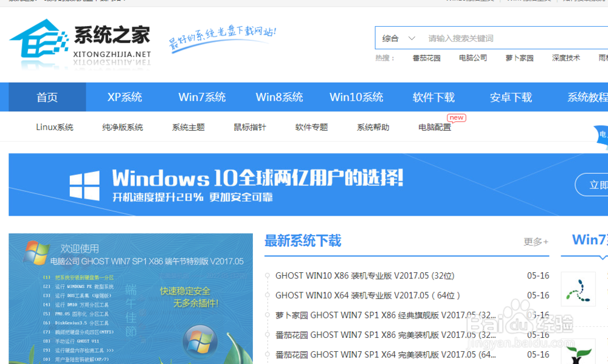The width and height of the screenshot is (608, 364).
Task: Click the green sprout thumbnail at bottom right
Action: 578,352
